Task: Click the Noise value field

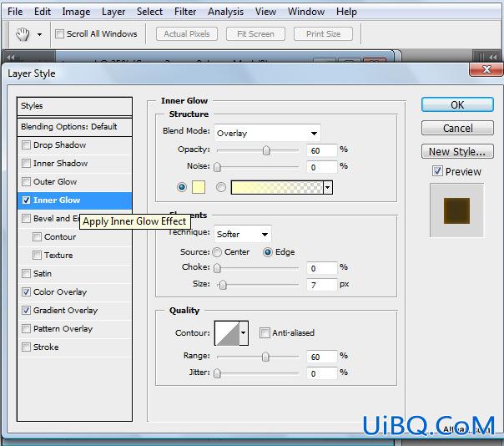Action: click(322, 167)
